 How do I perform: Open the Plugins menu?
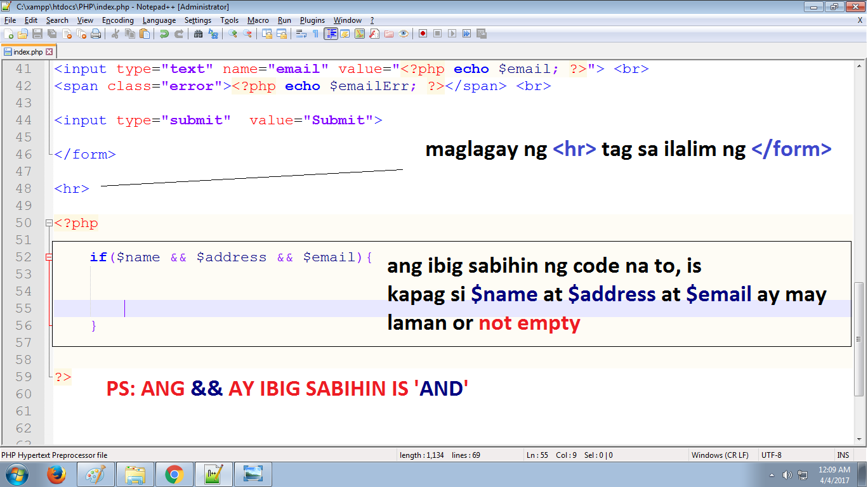[312, 20]
